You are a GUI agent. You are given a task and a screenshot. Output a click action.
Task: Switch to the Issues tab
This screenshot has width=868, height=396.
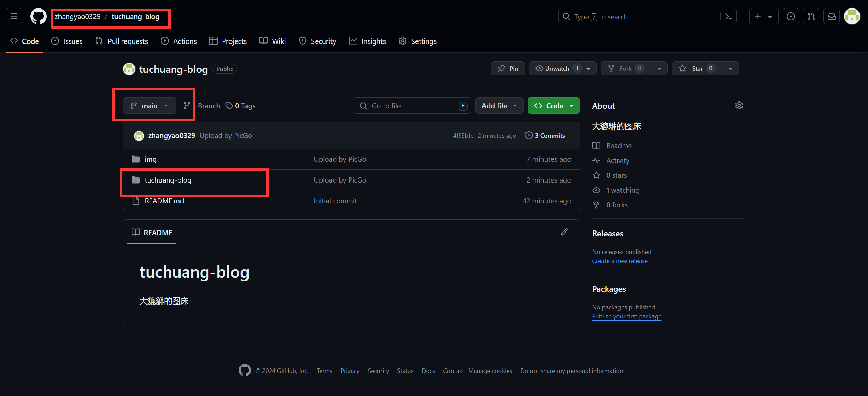point(67,41)
